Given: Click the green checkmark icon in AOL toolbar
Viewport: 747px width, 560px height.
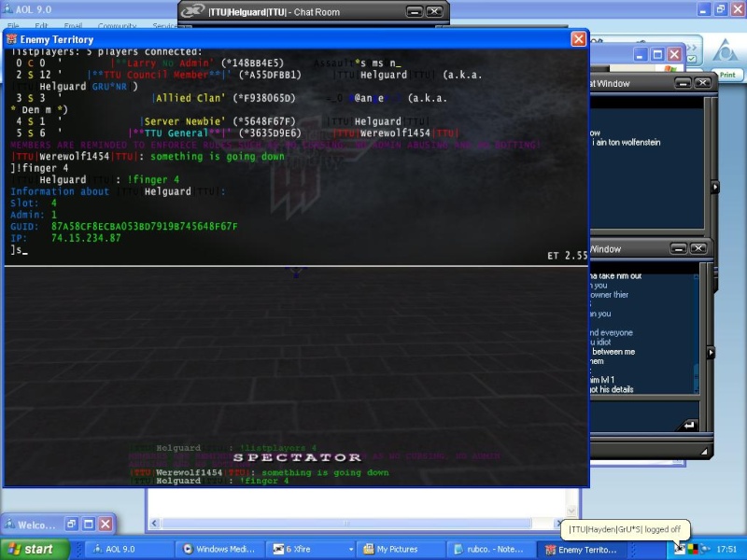Looking at the screenshot, I should [692, 59].
